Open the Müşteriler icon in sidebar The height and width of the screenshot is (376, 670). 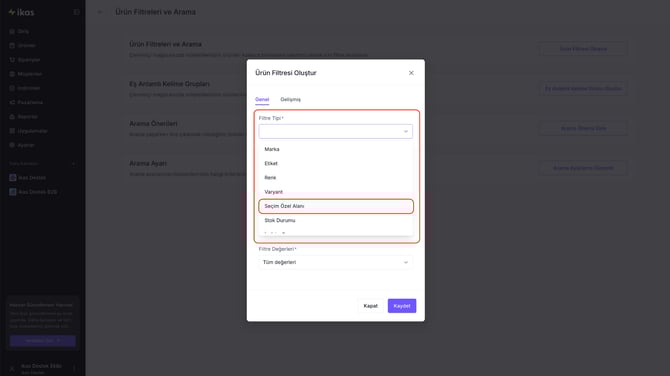pyautogui.click(x=12, y=74)
